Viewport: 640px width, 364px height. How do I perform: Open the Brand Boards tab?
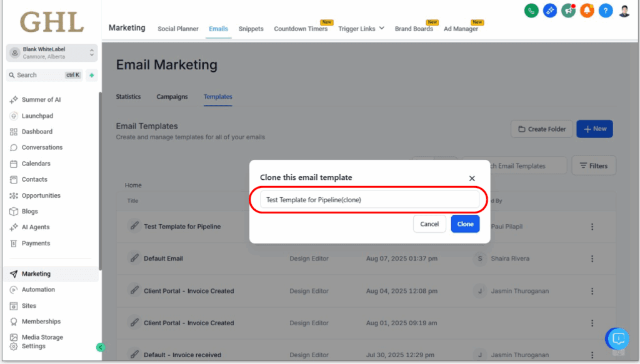point(414,29)
